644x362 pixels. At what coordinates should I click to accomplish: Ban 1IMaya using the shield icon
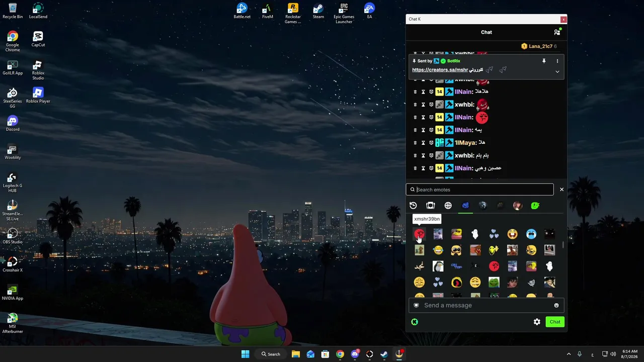(x=431, y=143)
